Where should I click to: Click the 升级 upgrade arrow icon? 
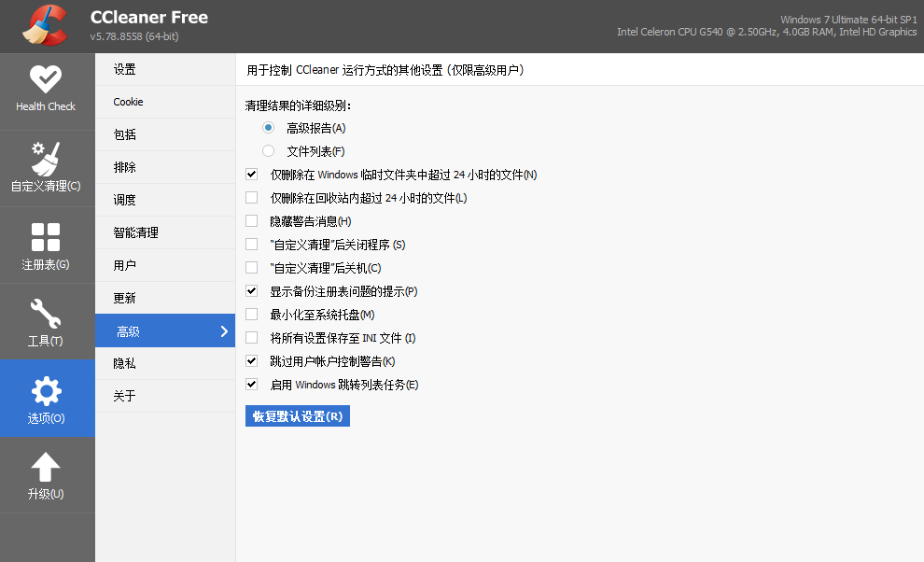(x=47, y=475)
